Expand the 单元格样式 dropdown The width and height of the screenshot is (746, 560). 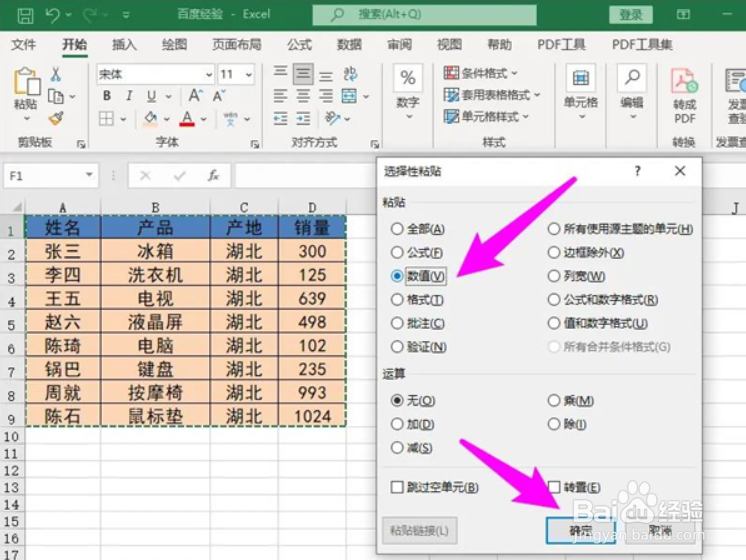coord(526,116)
